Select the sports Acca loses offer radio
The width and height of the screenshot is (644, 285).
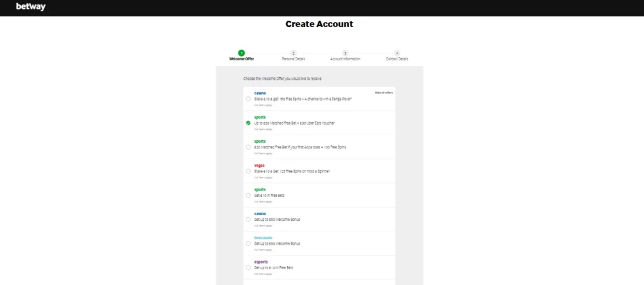(248, 147)
